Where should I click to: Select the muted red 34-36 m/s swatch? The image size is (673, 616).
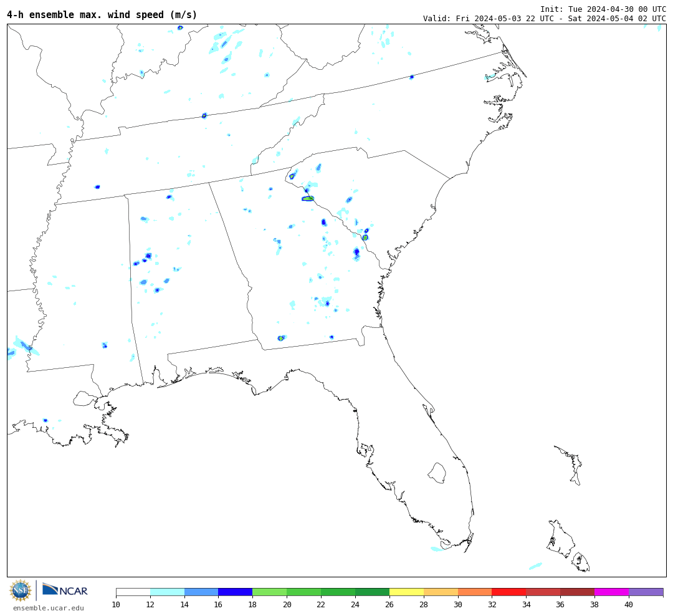[x=543, y=592]
